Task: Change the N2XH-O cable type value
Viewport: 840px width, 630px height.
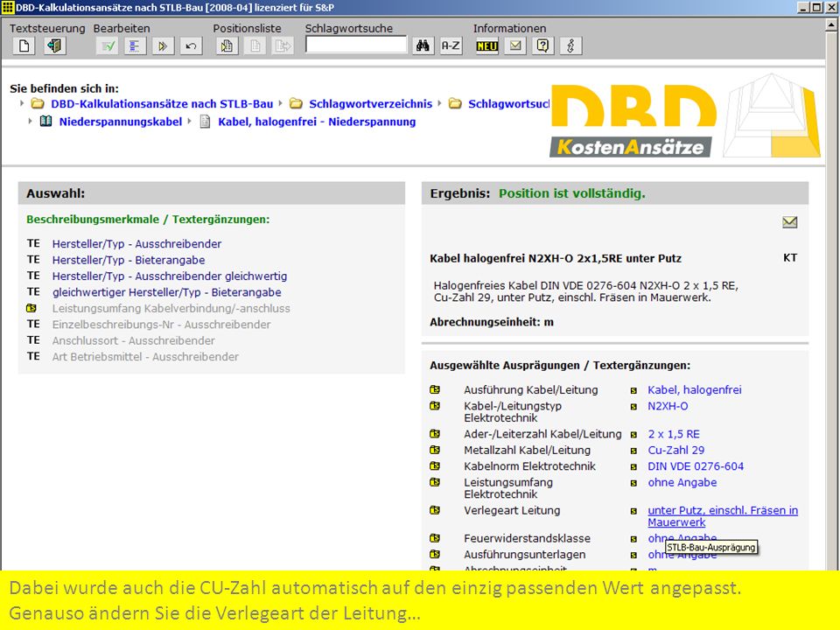Action: tap(668, 405)
